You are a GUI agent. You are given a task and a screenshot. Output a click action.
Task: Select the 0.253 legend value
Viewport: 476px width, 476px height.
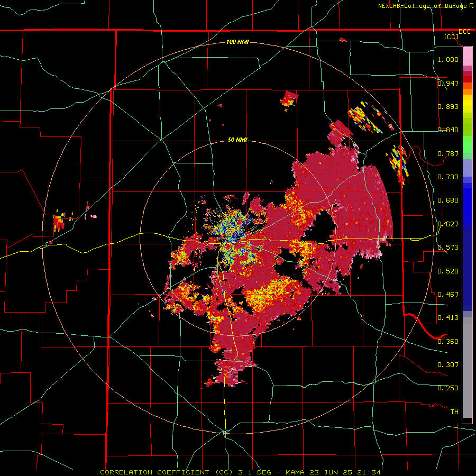tap(448, 388)
